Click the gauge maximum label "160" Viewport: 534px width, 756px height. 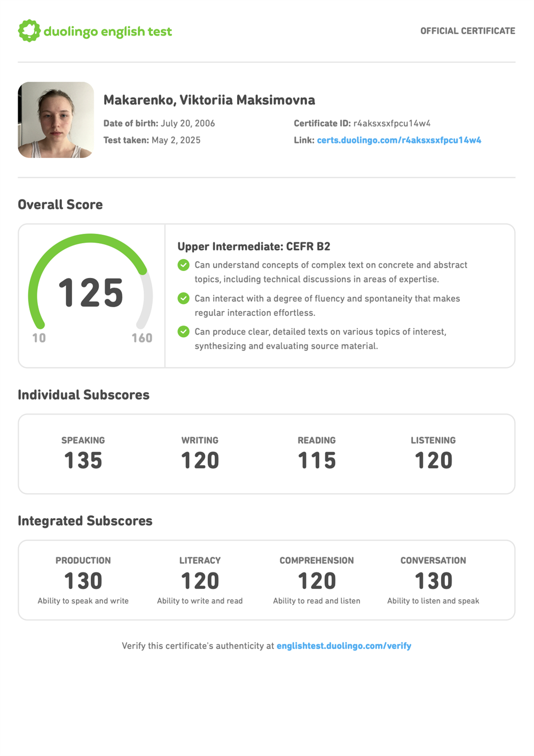pyautogui.click(x=142, y=338)
